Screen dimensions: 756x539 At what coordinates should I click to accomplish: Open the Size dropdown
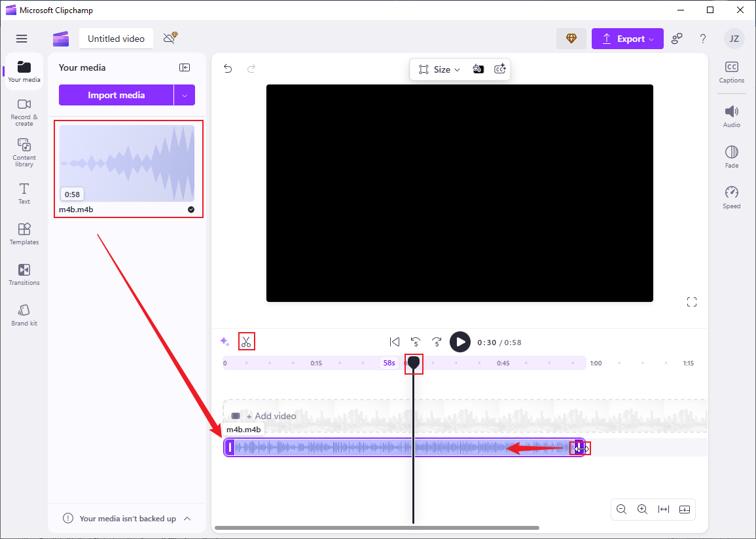pyautogui.click(x=439, y=69)
